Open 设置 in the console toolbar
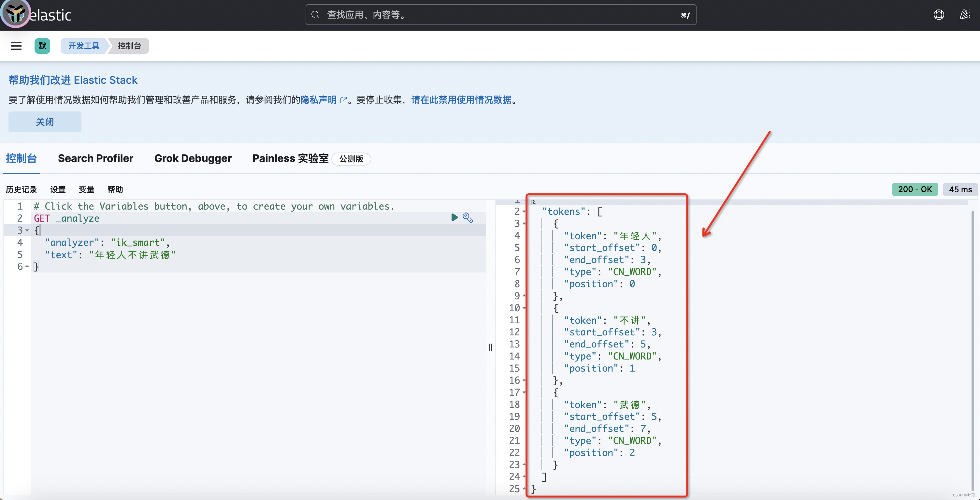This screenshot has width=980, height=500. point(58,189)
